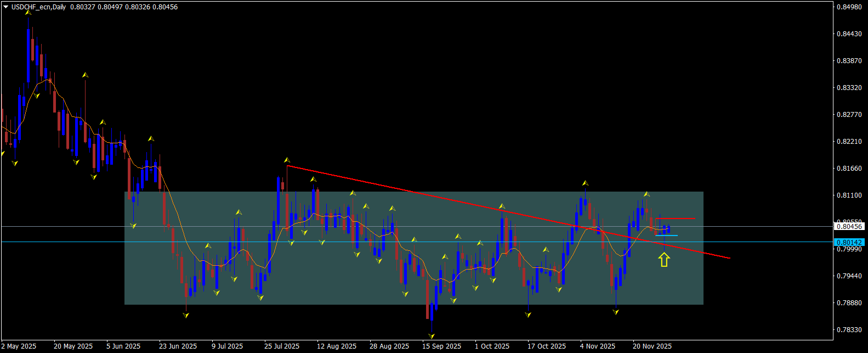Select the short cyan horizontal support segment

pyautogui.click(x=666, y=236)
